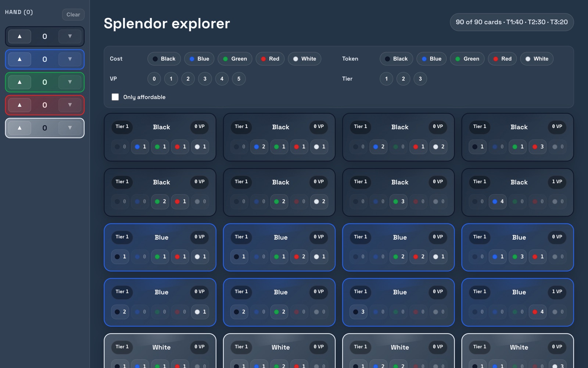The width and height of the screenshot is (588, 368).
Task: Increase white gem count in hand
Action: (x=19, y=128)
